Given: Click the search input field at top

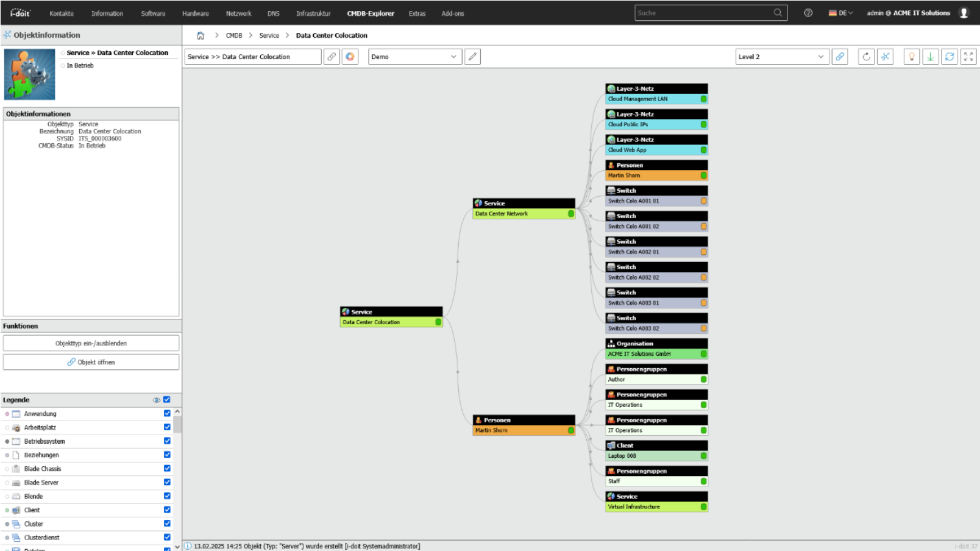Looking at the screenshot, I should (x=707, y=12).
